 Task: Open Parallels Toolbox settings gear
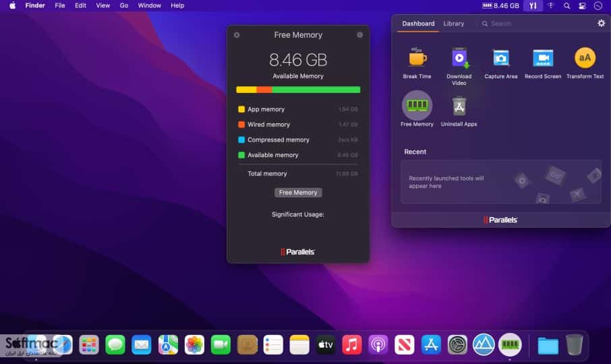(602, 24)
